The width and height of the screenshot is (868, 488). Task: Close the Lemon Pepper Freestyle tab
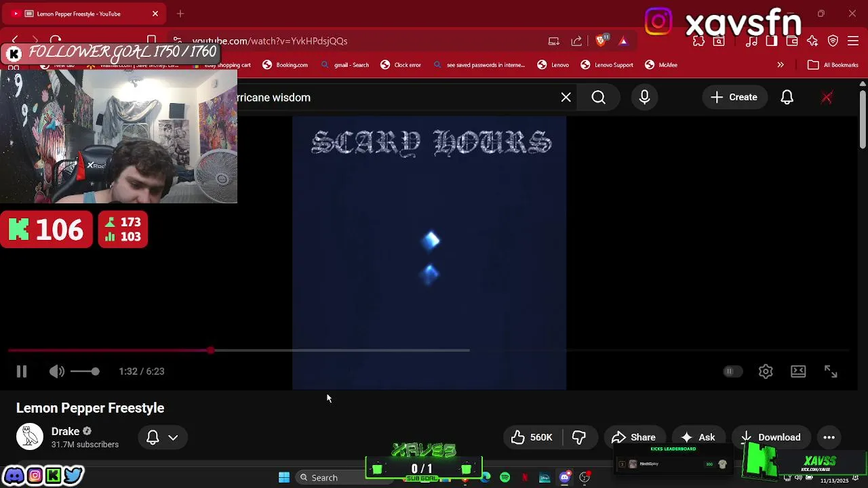click(155, 14)
